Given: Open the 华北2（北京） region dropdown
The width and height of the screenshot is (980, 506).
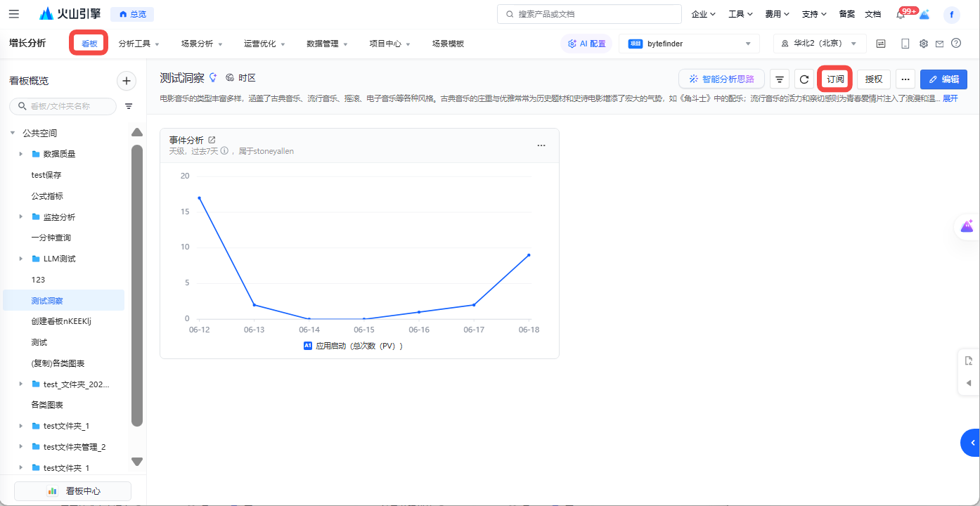Looking at the screenshot, I should pos(820,44).
